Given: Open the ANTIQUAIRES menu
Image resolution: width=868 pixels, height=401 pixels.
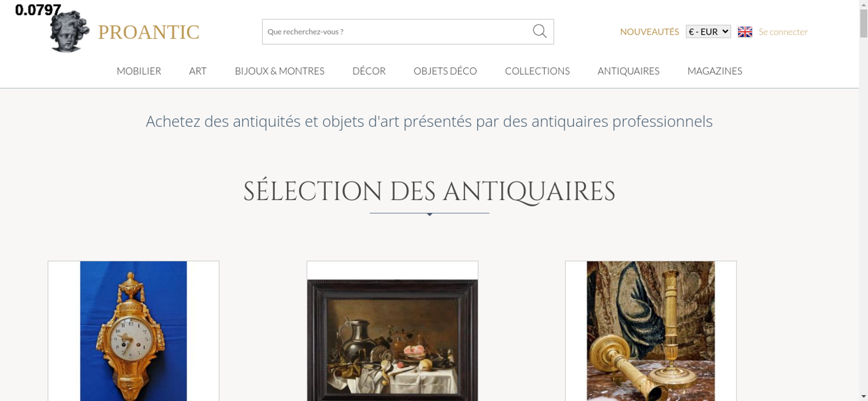Looking at the screenshot, I should [628, 71].
